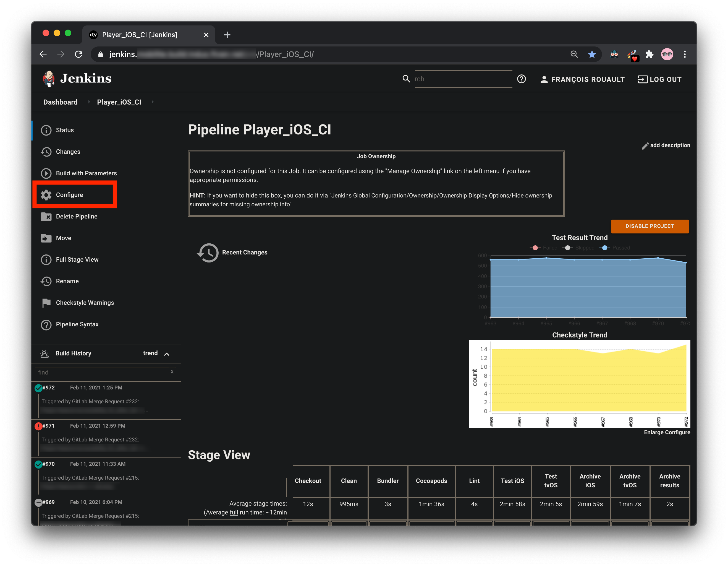The height and width of the screenshot is (567, 728).
Task: Click the Jenkins search magnifier icon
Action: coord(406,79)
